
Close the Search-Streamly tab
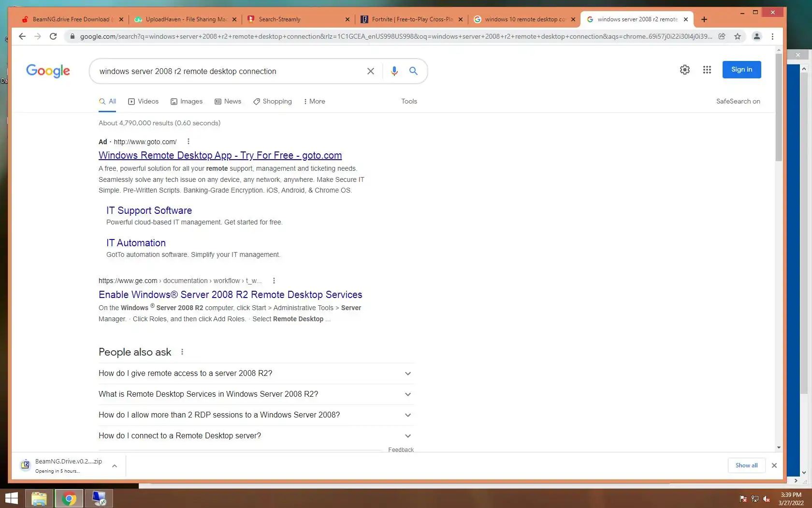pyautogui.click(x=348, y=19)
